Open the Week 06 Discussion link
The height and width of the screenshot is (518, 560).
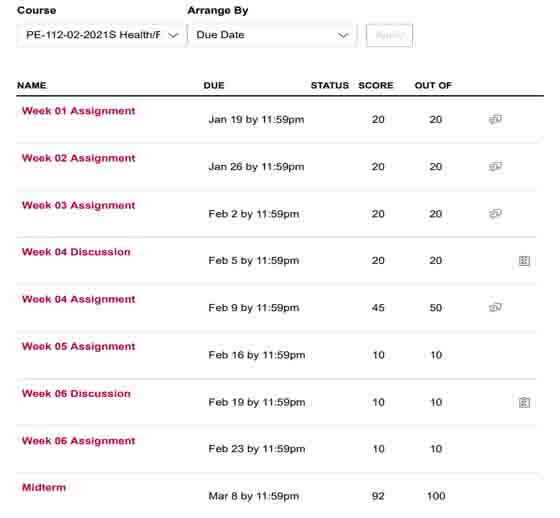pos(76,393)
